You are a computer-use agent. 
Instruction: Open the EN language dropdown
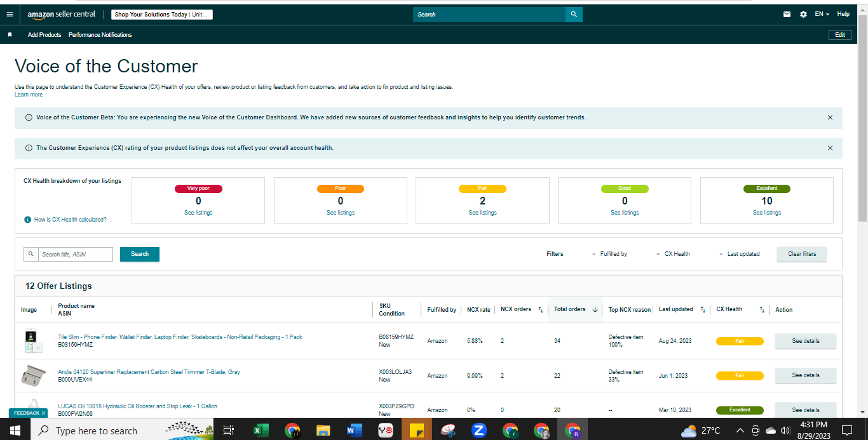tap(822, 14)
